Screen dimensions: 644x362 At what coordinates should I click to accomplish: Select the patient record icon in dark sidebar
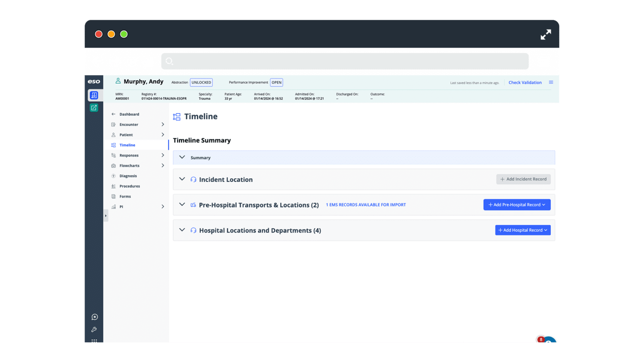pyautogui.click(x=94, y=95)
